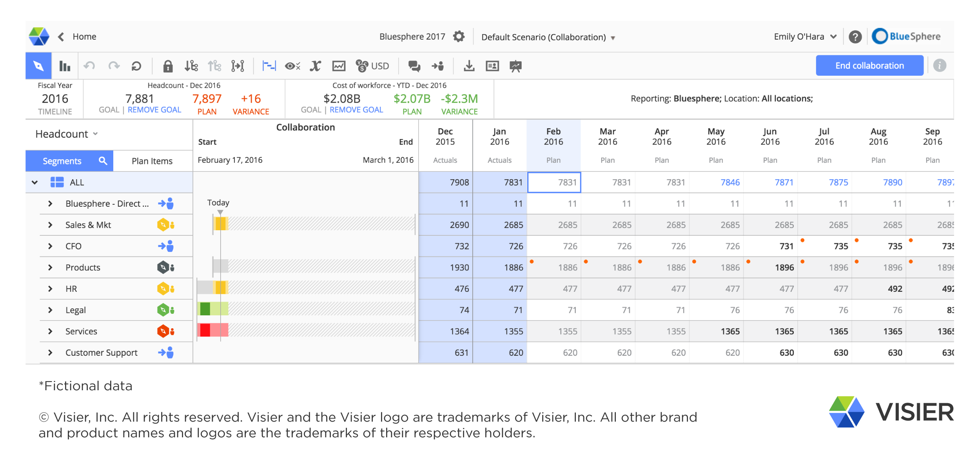Click the info icon beside End collaboration

(x=939, y=66)
